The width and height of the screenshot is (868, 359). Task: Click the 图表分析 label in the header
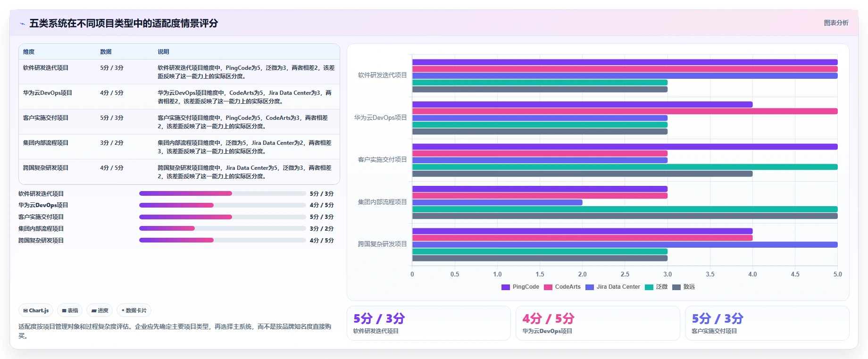[836, 23]
